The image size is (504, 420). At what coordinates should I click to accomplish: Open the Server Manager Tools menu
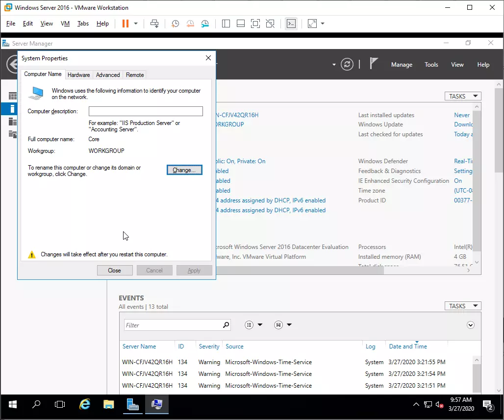click(431, 65)
